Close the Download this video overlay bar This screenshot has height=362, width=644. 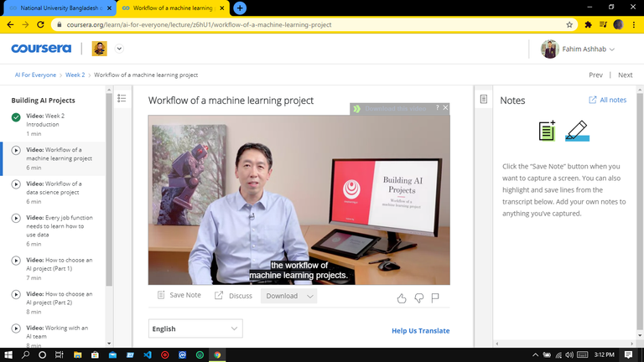click(x=445, y=108)
